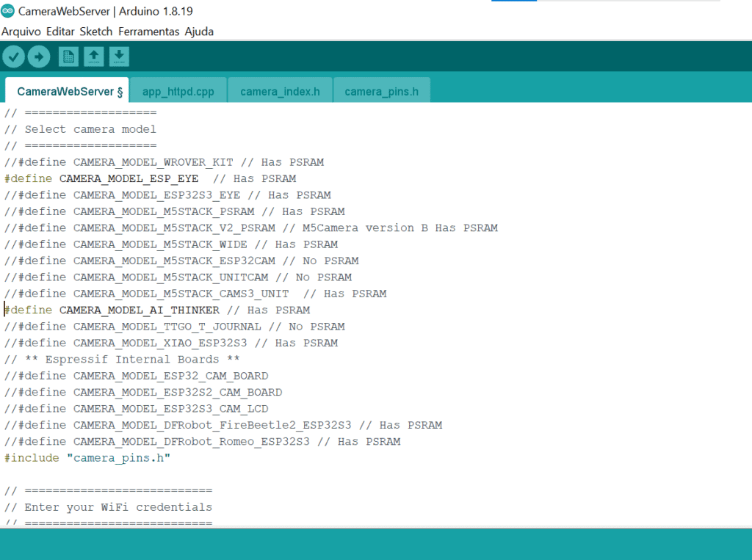Open the Ajuda menu
The width and height of the screenshot is (752, 560).
(199, 32)
